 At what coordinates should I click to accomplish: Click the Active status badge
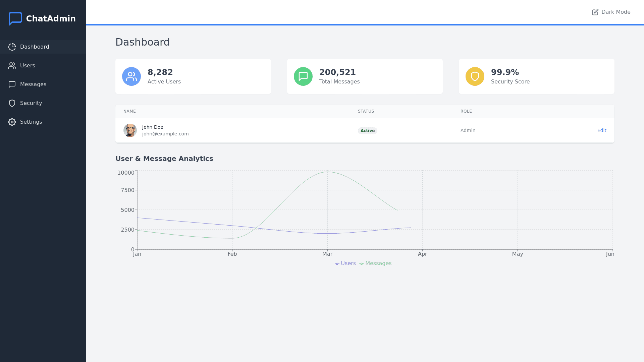pyautogui.click(x=368, y=131)
